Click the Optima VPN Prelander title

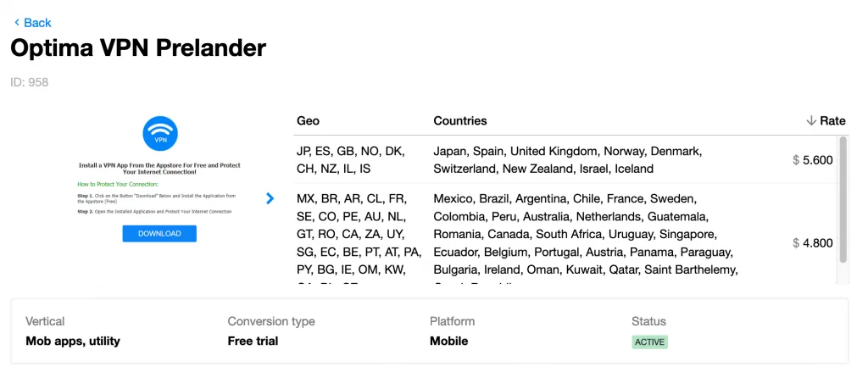click(x=138, y=48)
